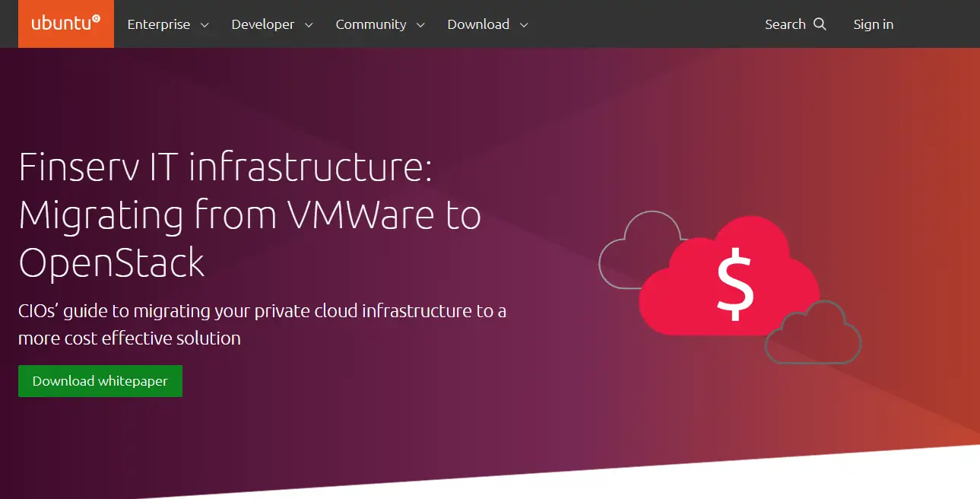
Task: Expand the chevron next to Developer
Action: 309,25
